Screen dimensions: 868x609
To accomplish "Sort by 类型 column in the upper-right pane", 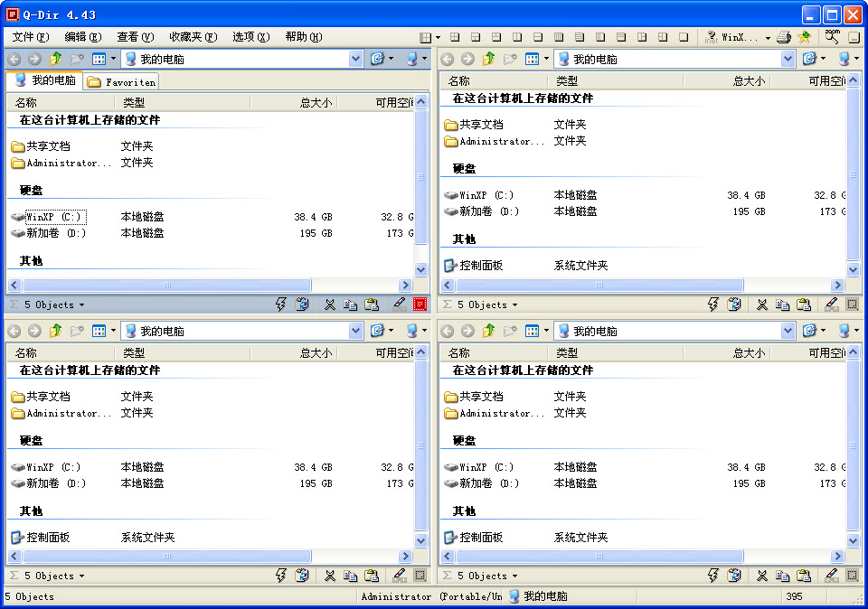I will tap(616, 80).
